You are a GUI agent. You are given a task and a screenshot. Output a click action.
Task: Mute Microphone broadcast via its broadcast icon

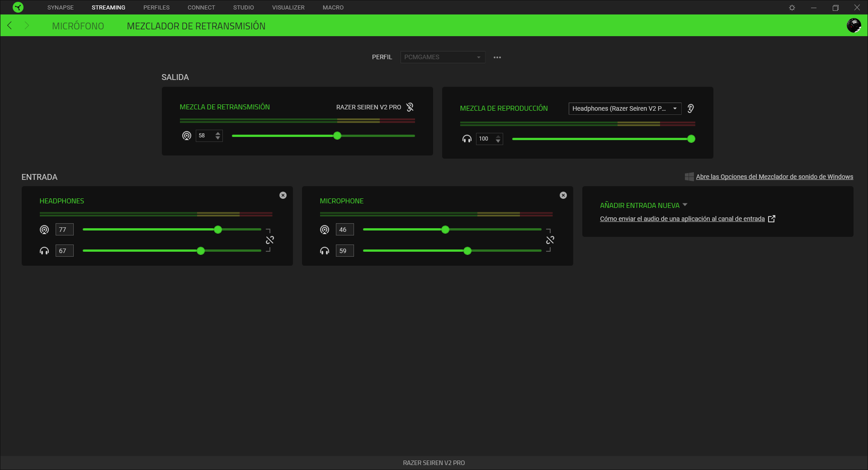[325, 230]
